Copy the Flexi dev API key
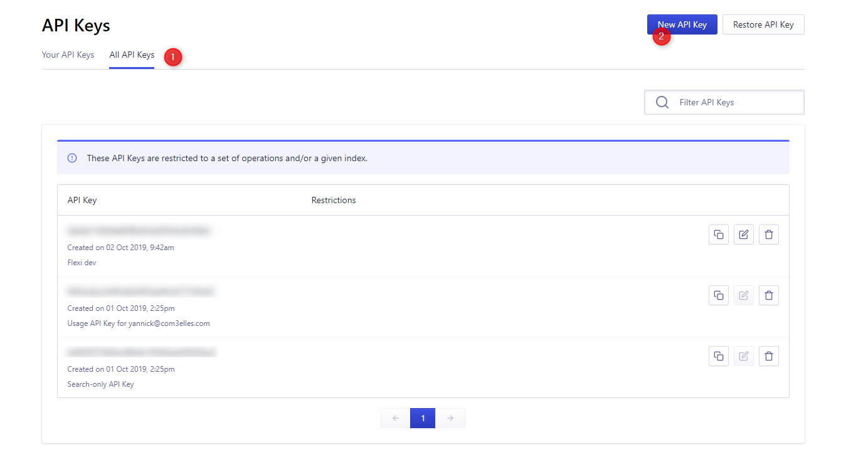 pyautogui.click(x=719, y=234)
